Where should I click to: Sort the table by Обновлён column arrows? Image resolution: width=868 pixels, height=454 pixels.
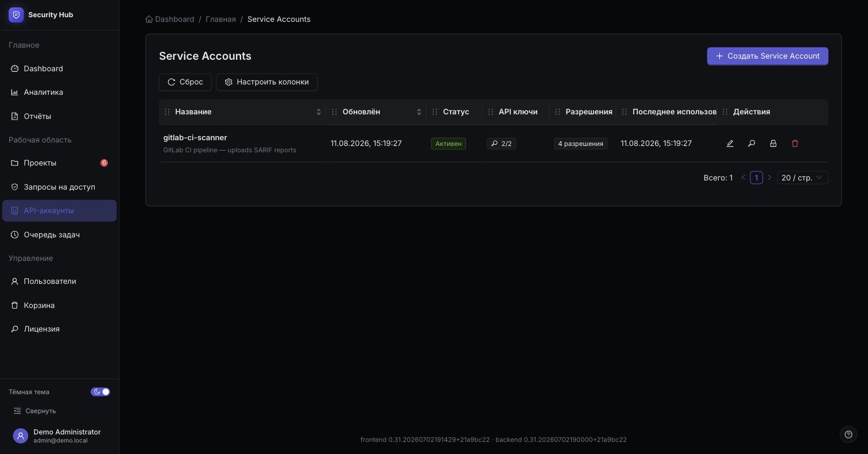[419, 112]
